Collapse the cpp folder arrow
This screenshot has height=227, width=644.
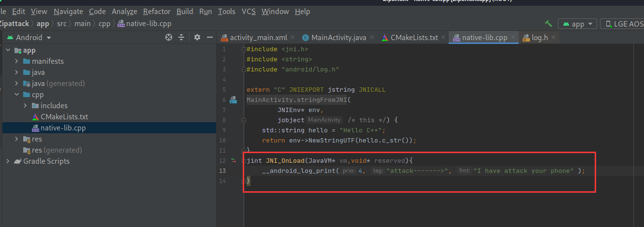click(16, 95)
